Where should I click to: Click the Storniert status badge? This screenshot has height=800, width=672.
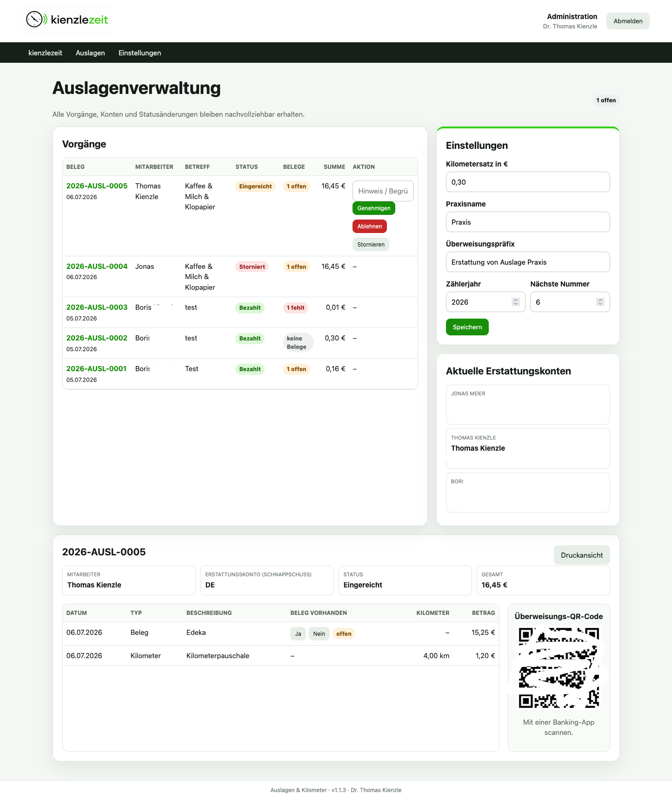click(252, 267)
